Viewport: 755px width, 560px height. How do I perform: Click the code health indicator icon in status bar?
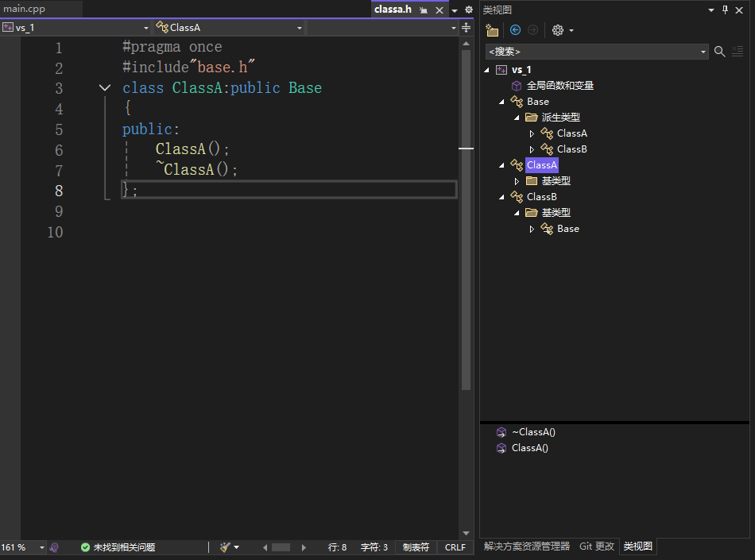54,547
